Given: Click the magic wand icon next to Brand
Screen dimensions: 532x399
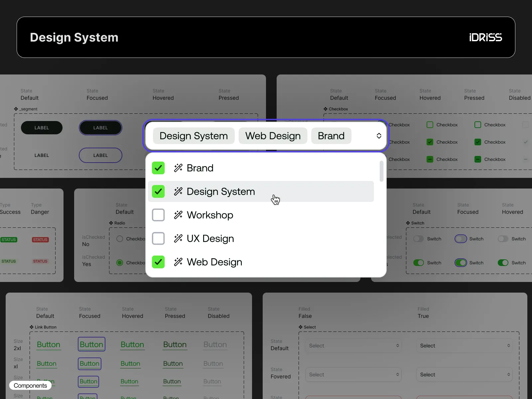Looking at the screenshot, I should coord(178,168).
